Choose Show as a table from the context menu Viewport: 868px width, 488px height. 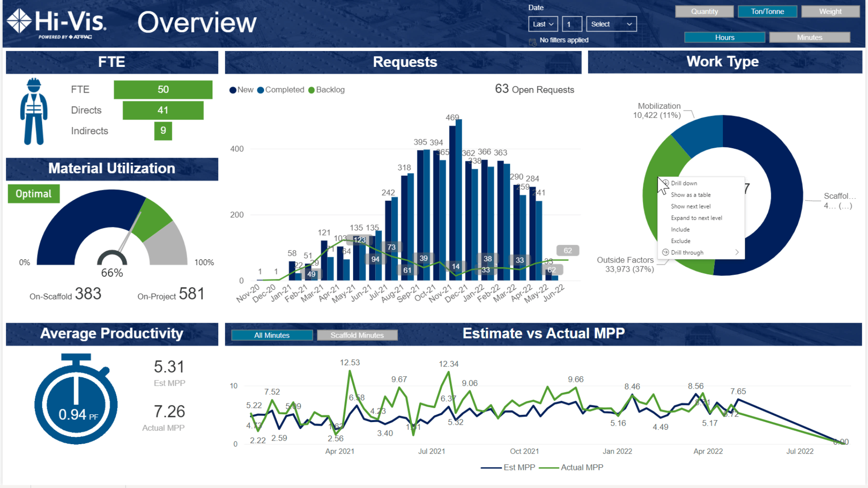pyautogui.click(x=691, y=195)
